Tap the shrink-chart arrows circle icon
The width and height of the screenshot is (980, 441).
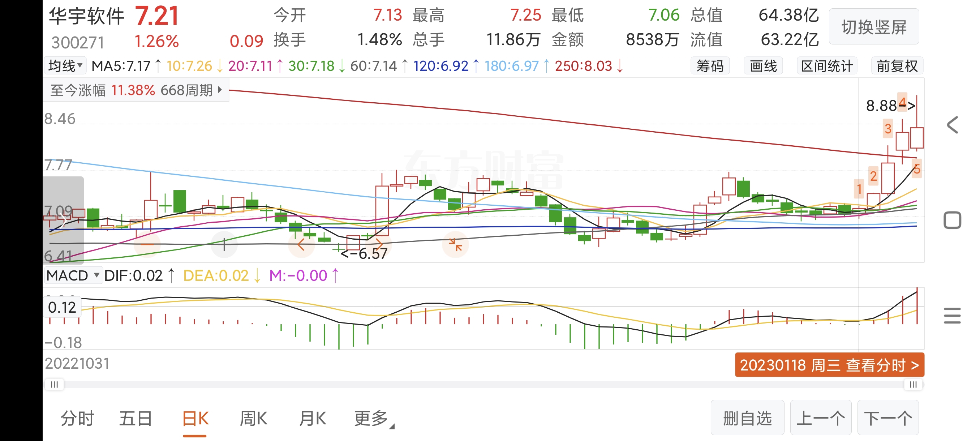(x=455, y=244)
